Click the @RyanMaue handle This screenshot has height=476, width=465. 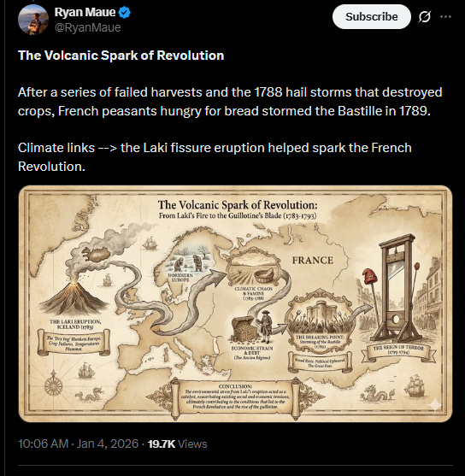tap(87, 27)
